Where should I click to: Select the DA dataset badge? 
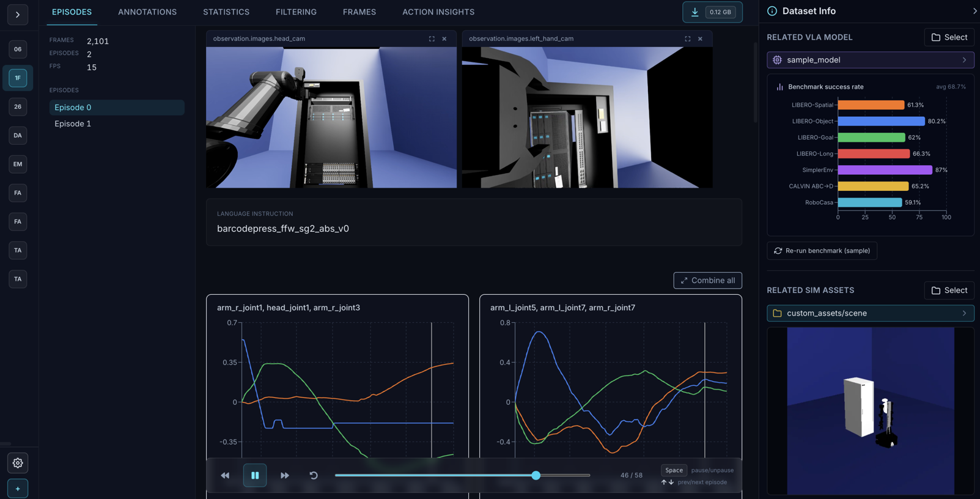pyautogui.click(x=18, y=135)
